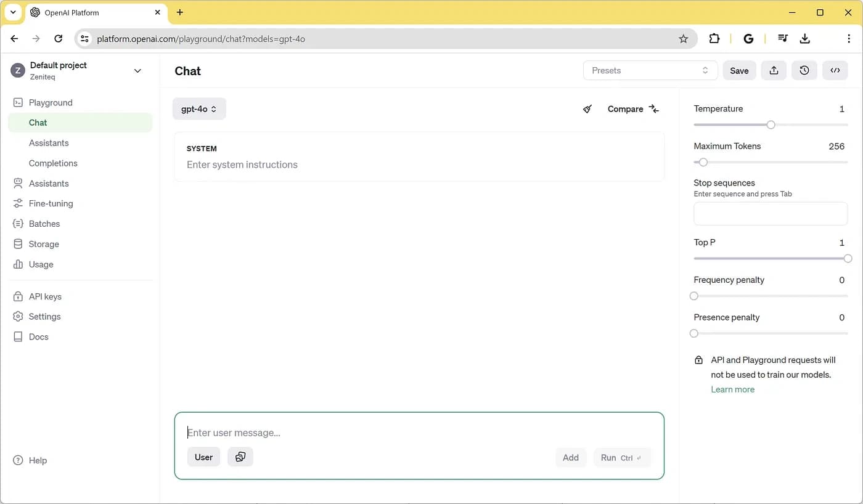
Task: Toggle Compare mode
Action: click(x=633, y=109)
